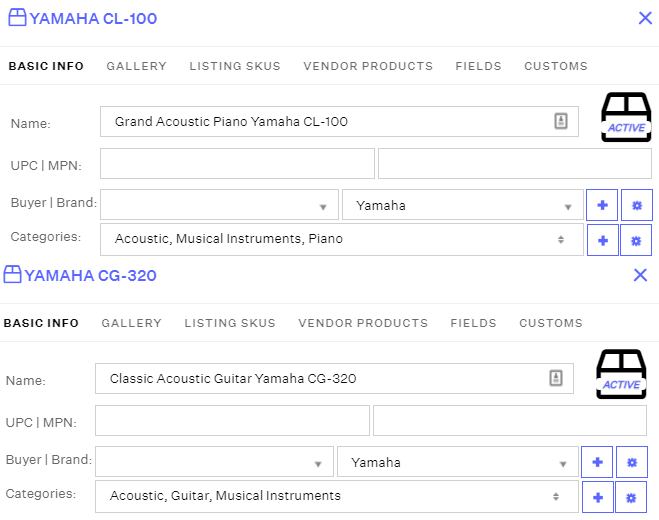Click the gear icon beside the Piano categories field

(636, 240)
